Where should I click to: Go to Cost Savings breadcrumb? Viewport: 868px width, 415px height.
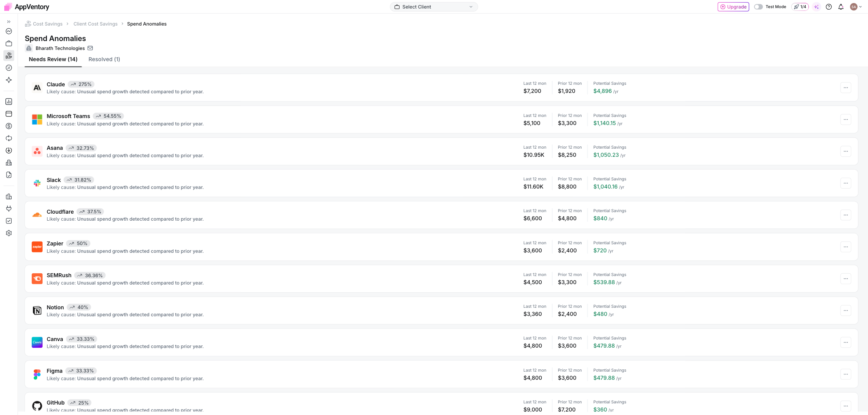click(x=48, y=24)
